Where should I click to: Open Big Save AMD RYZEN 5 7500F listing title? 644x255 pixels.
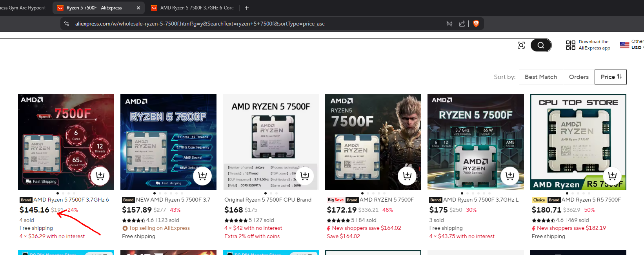pyautogui.click(x=389, y=200)
